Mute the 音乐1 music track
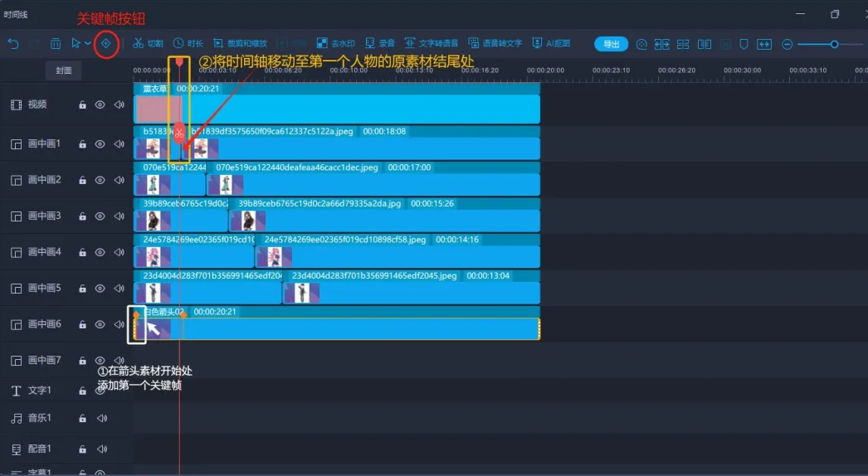This screenshot has height=476, width=868. (102, 419)
